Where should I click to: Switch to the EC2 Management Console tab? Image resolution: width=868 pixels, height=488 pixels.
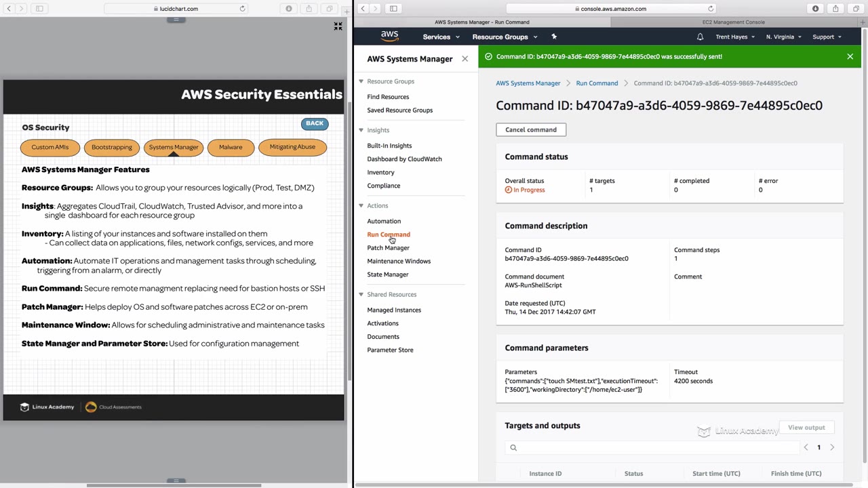[733, 22]
